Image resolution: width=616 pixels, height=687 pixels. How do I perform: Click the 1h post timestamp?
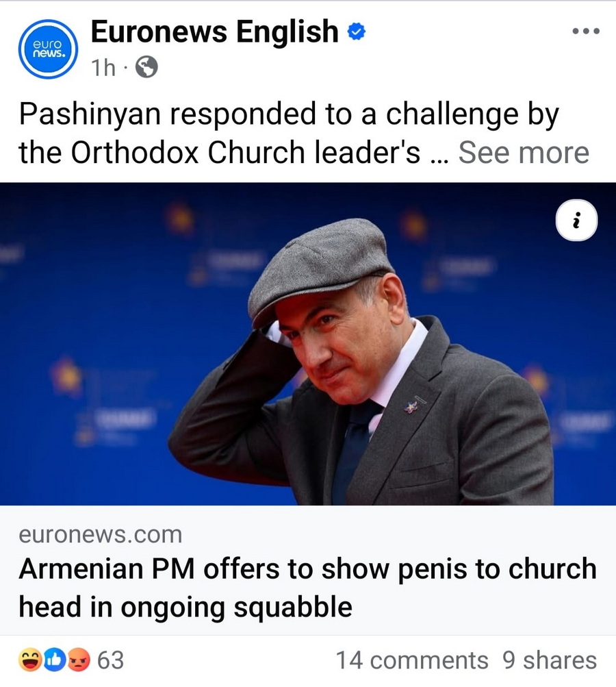(x=104, y=67)
